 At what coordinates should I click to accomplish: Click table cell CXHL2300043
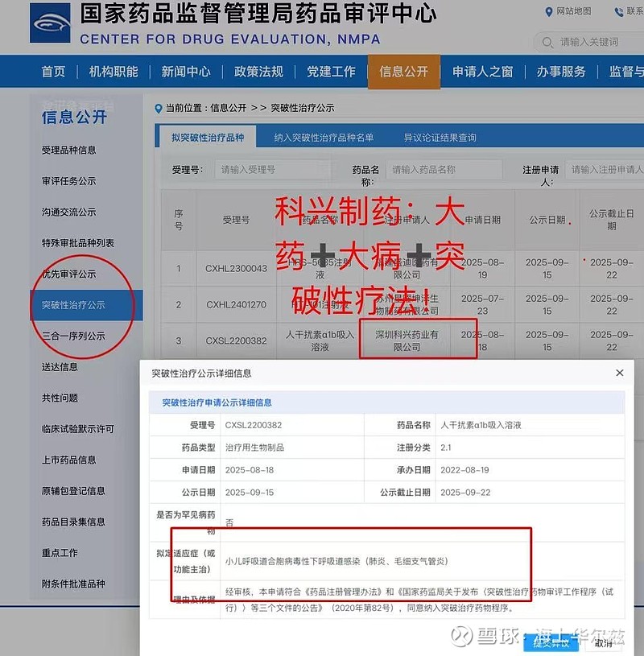coord(236,269)
